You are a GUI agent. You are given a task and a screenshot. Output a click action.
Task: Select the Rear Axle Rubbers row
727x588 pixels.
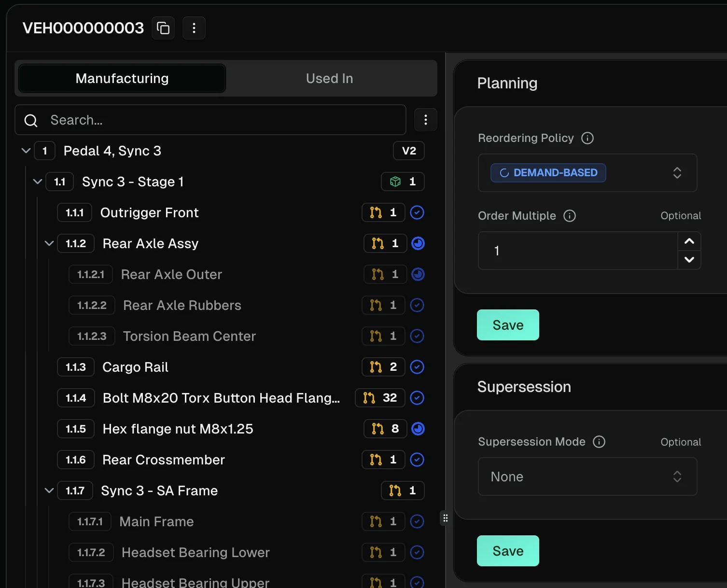click(246, 305)
